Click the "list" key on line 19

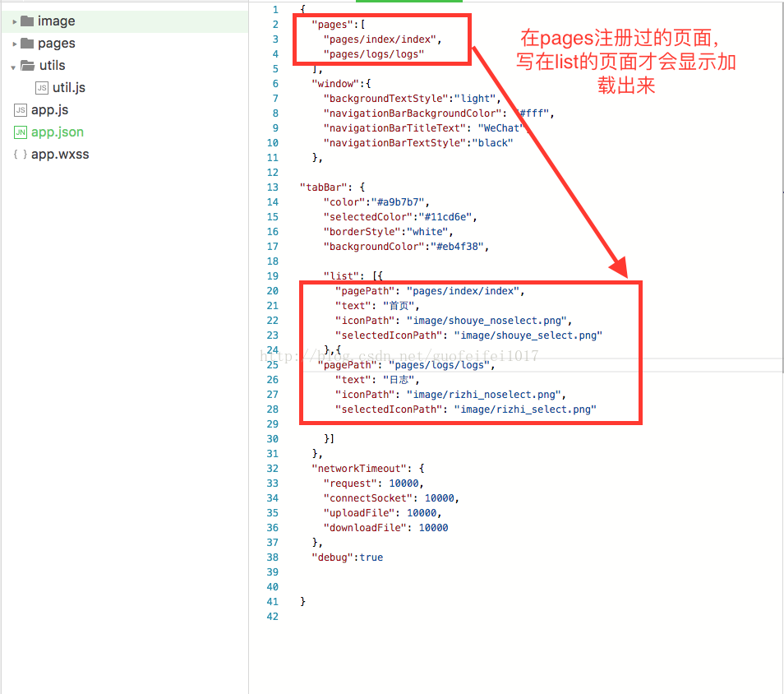[x=341, y=276]
